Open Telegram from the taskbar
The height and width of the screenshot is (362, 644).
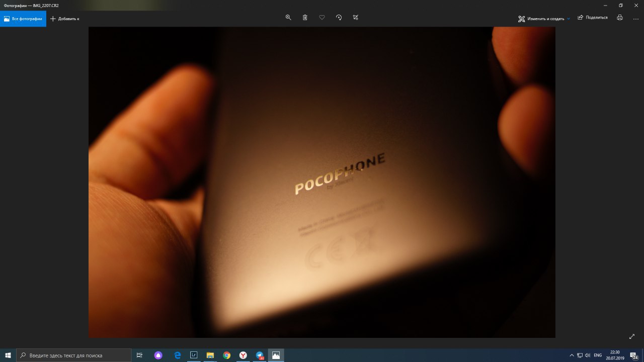coord(260,355)
